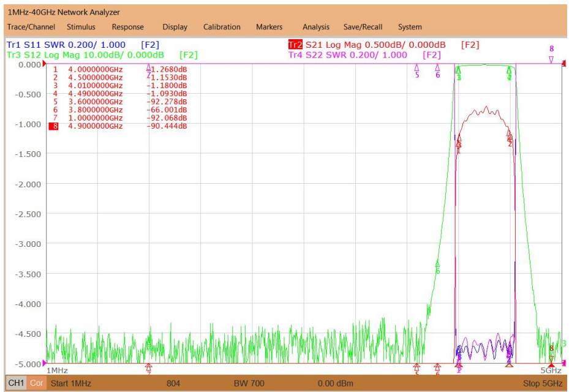
Task: Open the System menu
Action: pos(410,27)
